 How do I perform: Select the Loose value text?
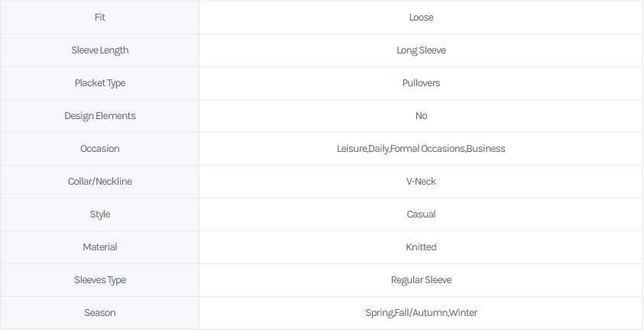(421, 18)
